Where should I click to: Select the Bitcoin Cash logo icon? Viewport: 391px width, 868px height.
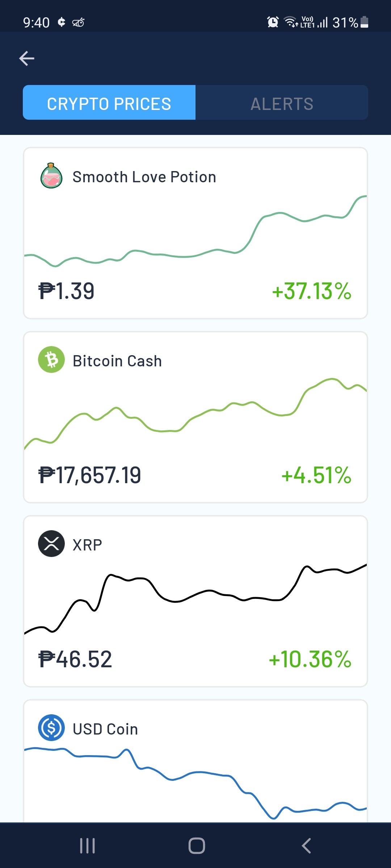tap(51, 360)
